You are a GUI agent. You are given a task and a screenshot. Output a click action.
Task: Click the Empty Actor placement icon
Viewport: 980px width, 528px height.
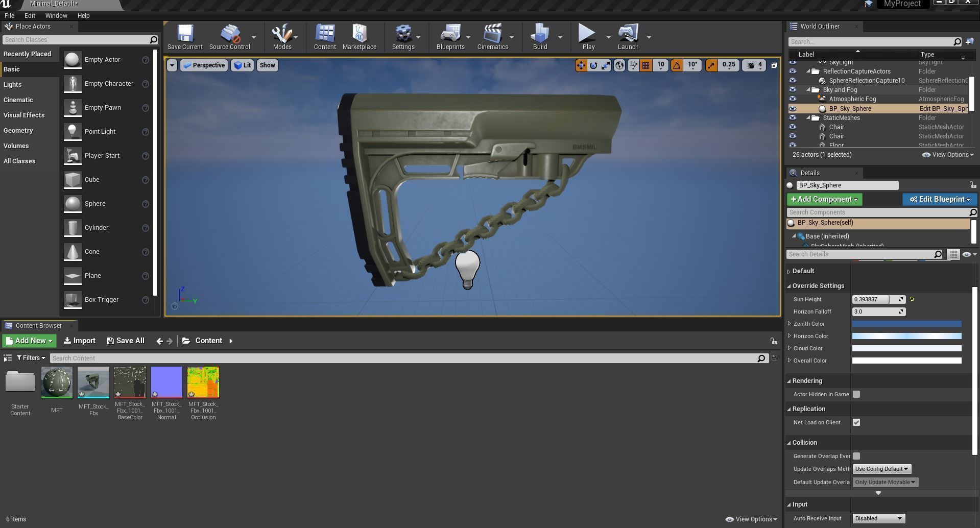point(73,60)
